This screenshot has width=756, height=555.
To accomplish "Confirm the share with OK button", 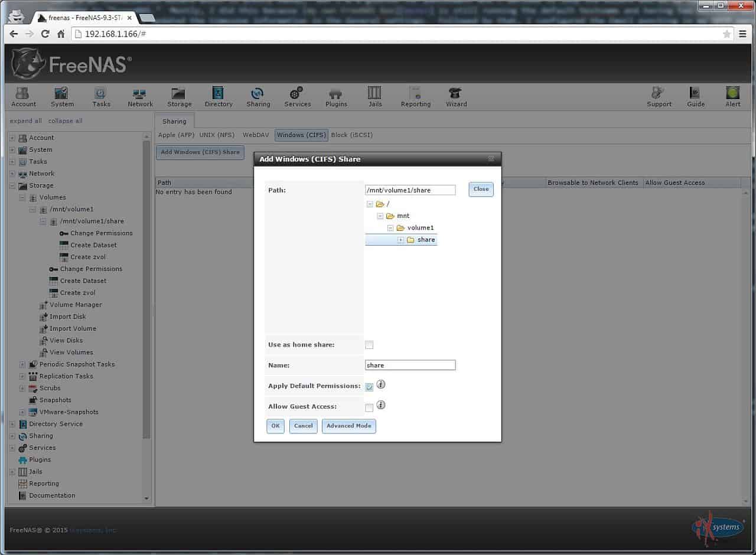I will [x=275, y=426].
